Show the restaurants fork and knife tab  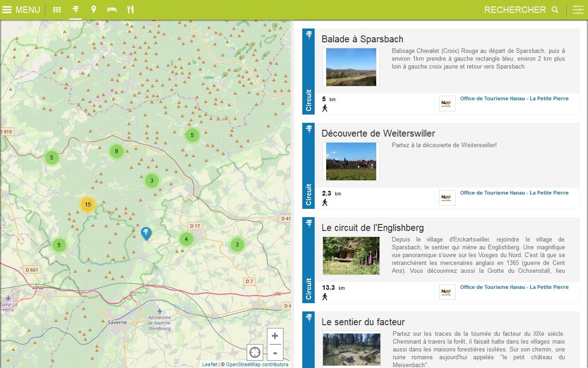coord(130,10)
